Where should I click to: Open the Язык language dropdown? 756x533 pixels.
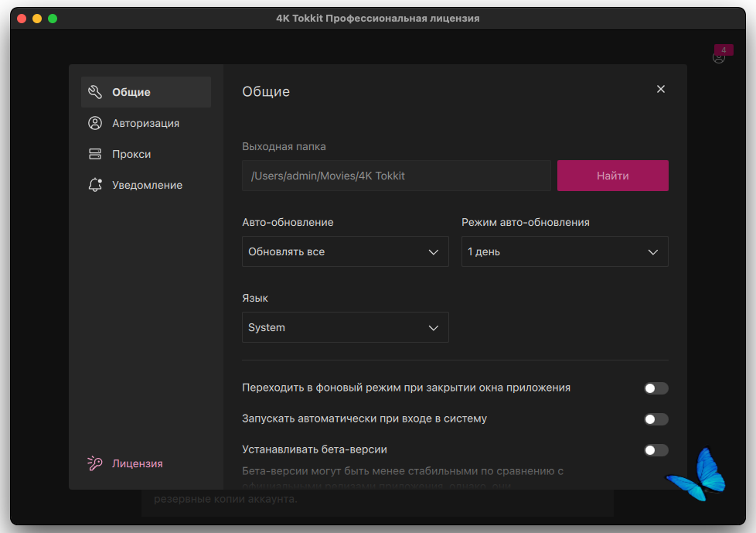(x=345, y=328)
